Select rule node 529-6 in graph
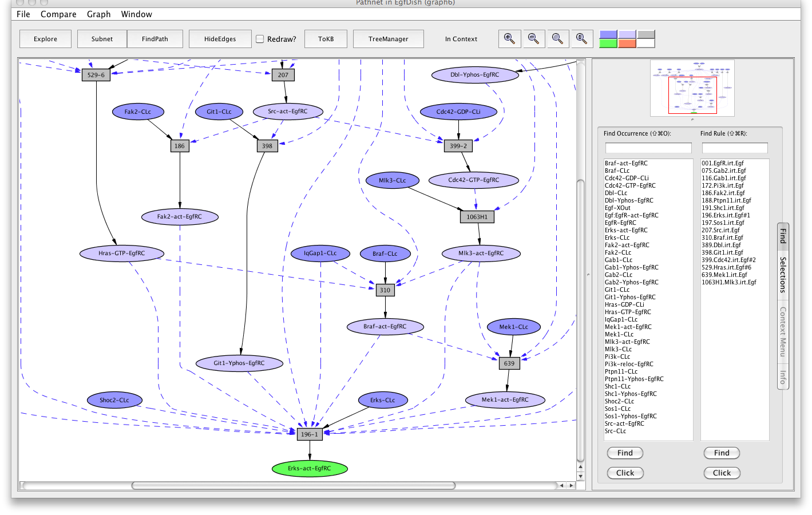Image resolution: width=812 pixels, height=515 pixels. point(96,75)
